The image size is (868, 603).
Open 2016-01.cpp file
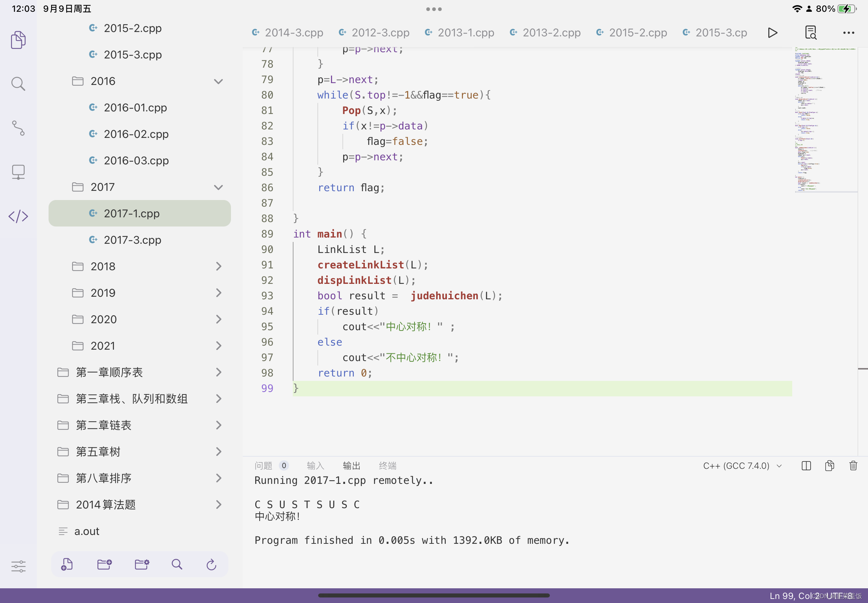139,108
